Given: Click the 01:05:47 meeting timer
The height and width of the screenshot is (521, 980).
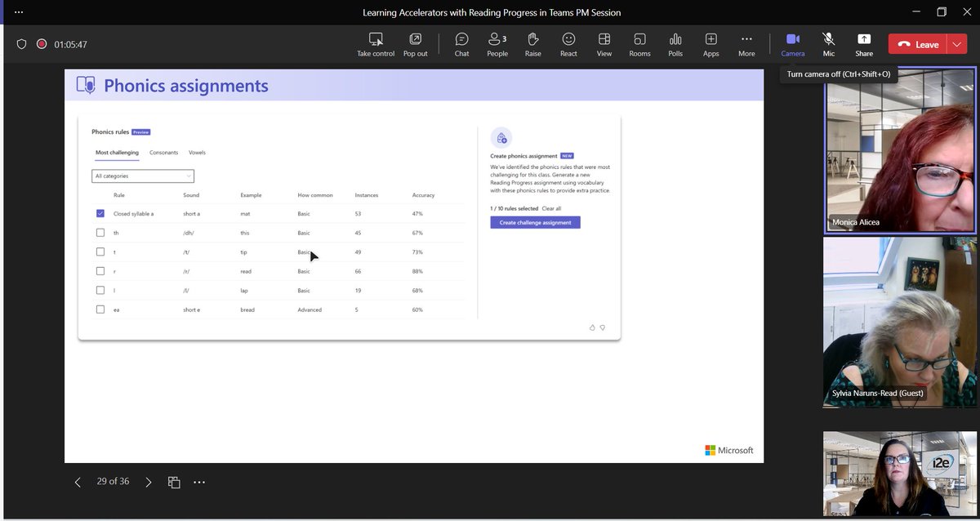Looking at the screenshot, I should (x=70, y=45).
